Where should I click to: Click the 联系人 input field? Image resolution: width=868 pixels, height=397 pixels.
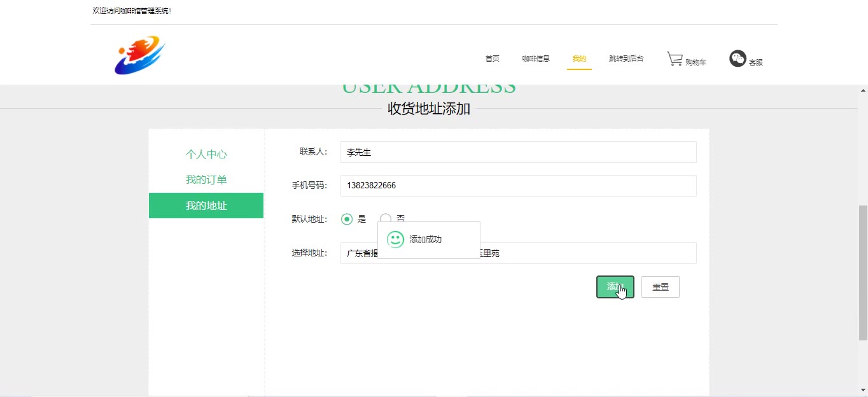[x=518, y=152]
